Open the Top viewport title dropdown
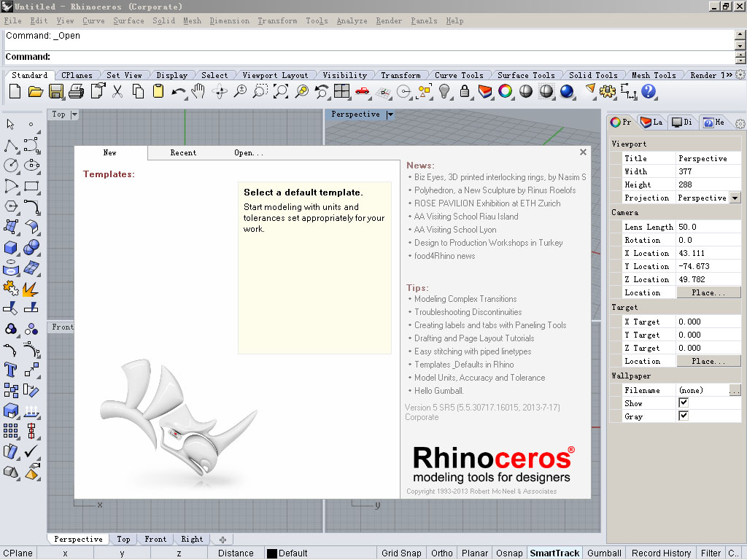 [x=74, y=114]
